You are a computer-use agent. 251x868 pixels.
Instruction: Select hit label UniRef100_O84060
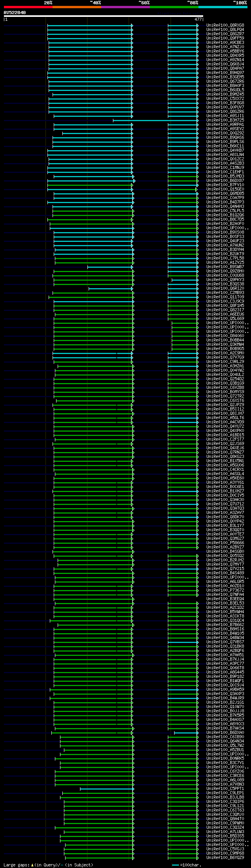(225, 336)
